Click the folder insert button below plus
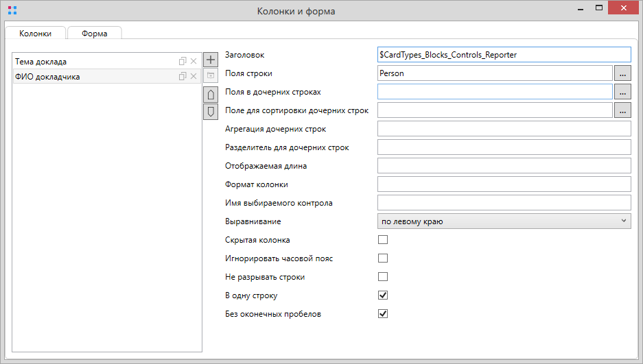 click(x=211, y=75)
